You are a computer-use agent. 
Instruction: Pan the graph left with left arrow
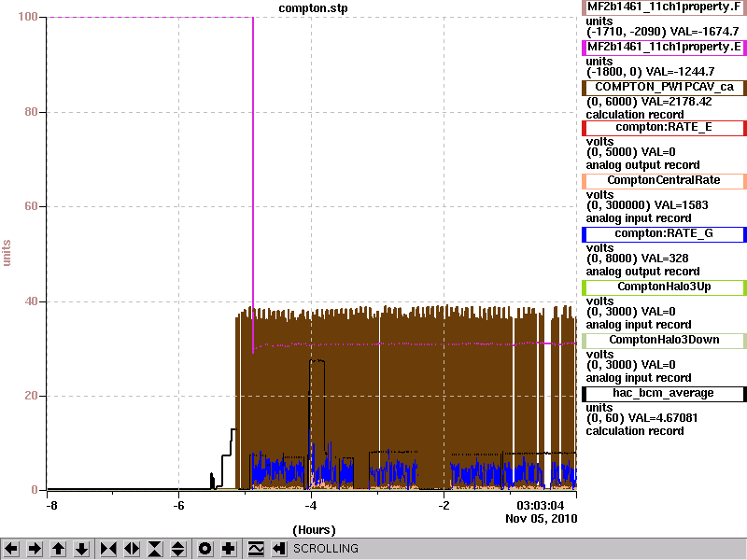point(11,549)
